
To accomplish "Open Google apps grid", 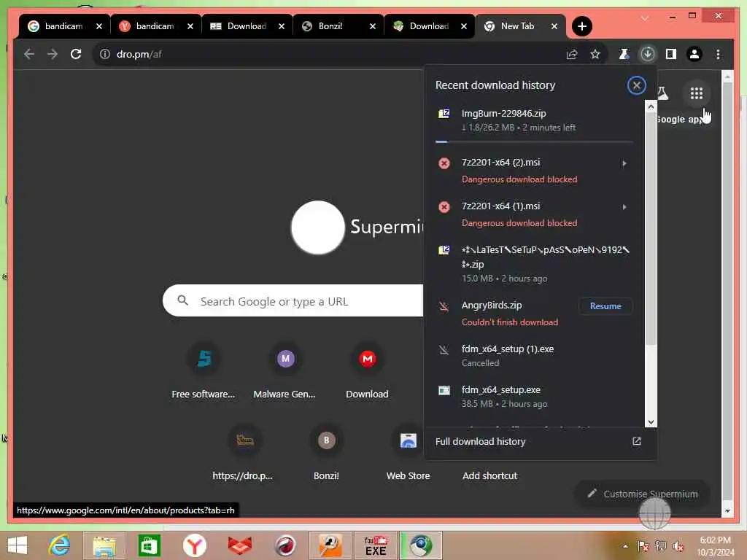I will coord(697,93).
